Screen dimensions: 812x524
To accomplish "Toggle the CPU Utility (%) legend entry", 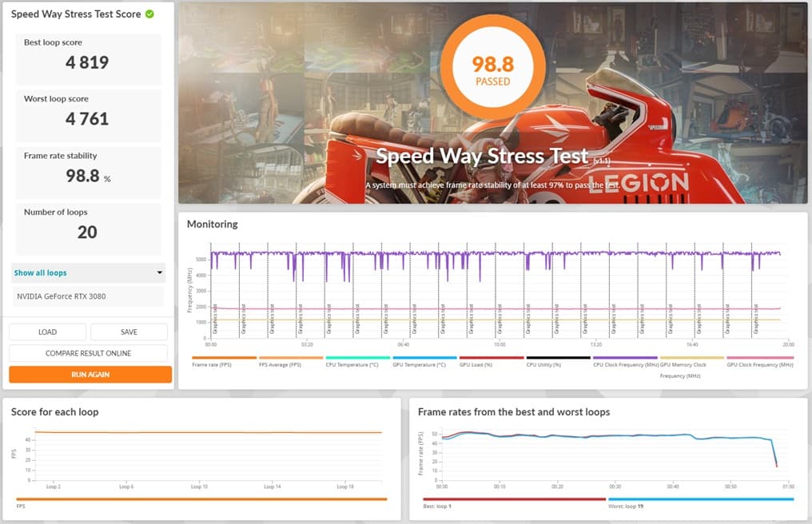I will point(558,361).
